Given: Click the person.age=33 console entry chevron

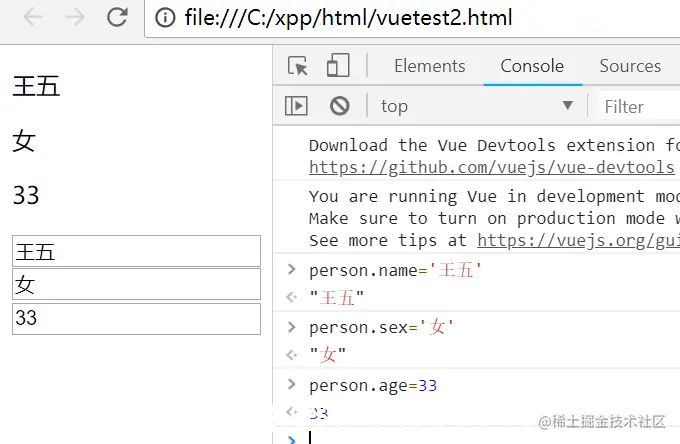Looking at the screenshot, I should tap(291, 385).
